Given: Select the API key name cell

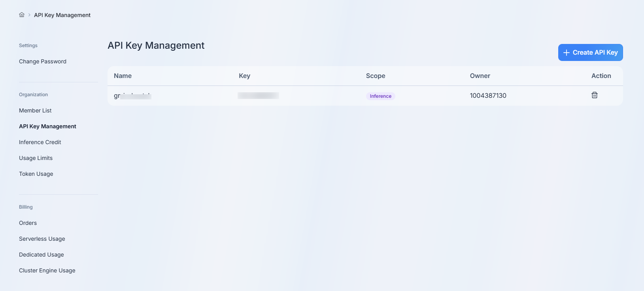Looking at the screenshot, I should pyautogui.click(x=132, y=96).
